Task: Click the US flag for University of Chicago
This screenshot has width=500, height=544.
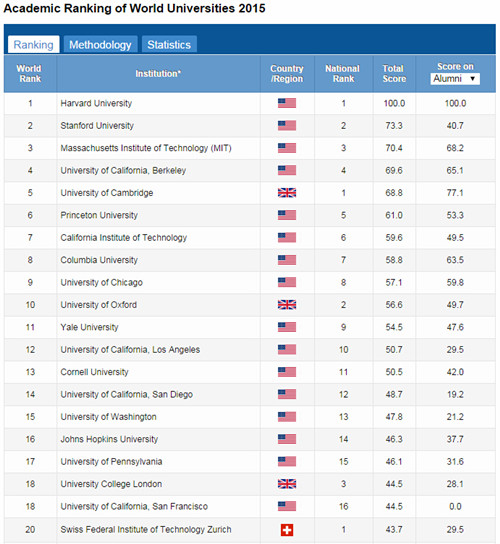Action: point(287,282)
